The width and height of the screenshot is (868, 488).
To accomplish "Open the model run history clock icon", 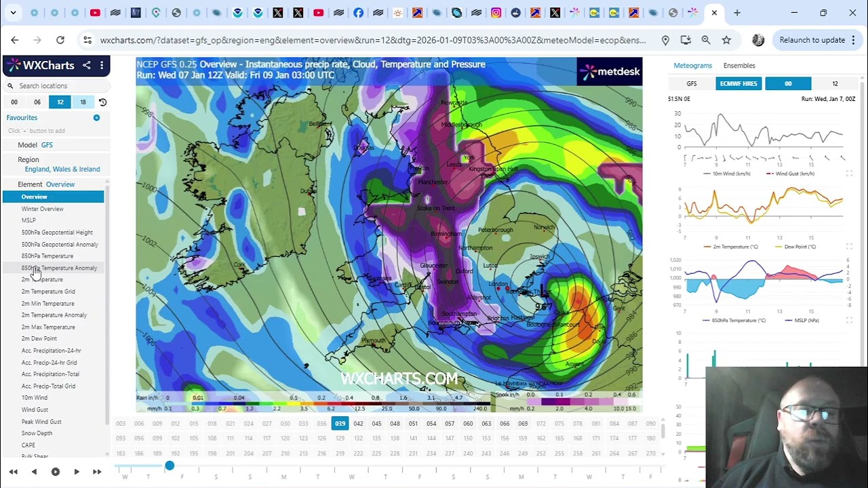I will (x=102, y=102).
